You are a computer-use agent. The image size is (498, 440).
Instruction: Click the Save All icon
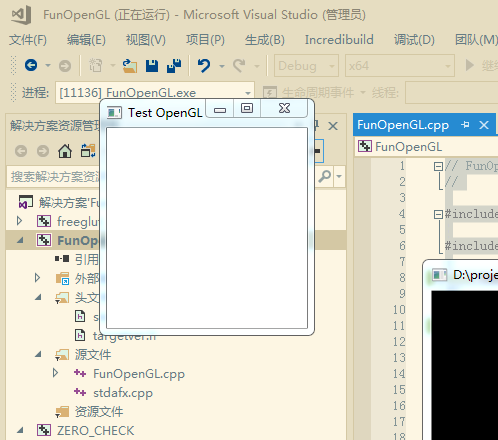click(x=174, y=65)
